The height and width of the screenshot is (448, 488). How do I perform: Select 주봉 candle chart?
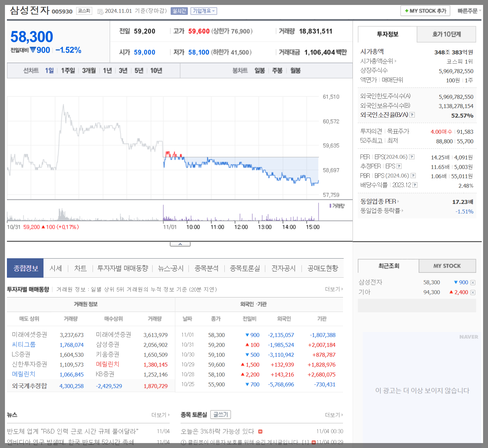(x=277, y=70)
